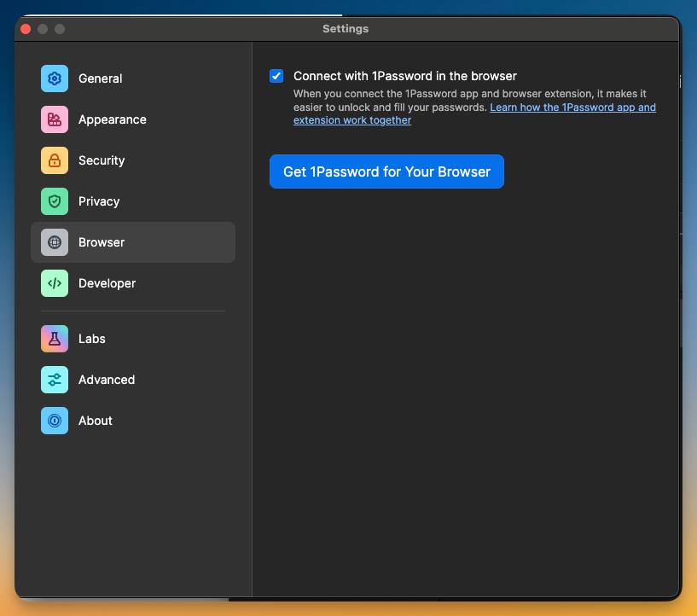
Task: Click the About 1Password logo icon
Action: coord(55,421)
